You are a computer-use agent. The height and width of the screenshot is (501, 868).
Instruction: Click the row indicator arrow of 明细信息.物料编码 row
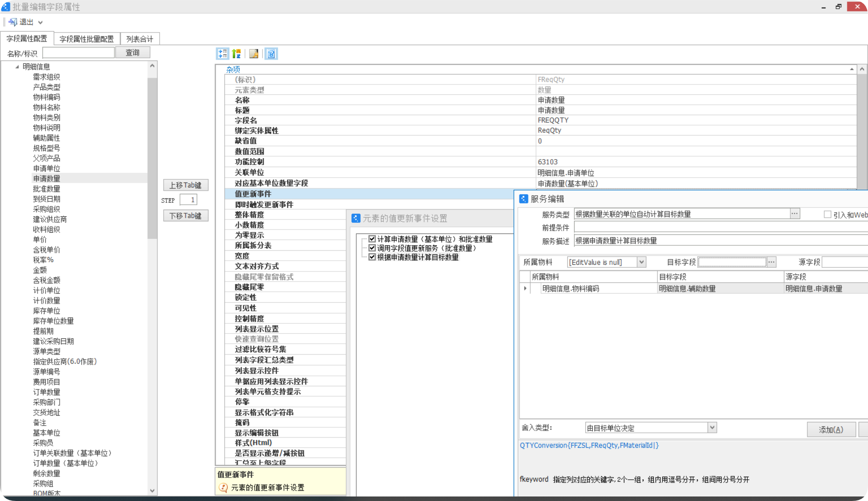click(525, 288)
